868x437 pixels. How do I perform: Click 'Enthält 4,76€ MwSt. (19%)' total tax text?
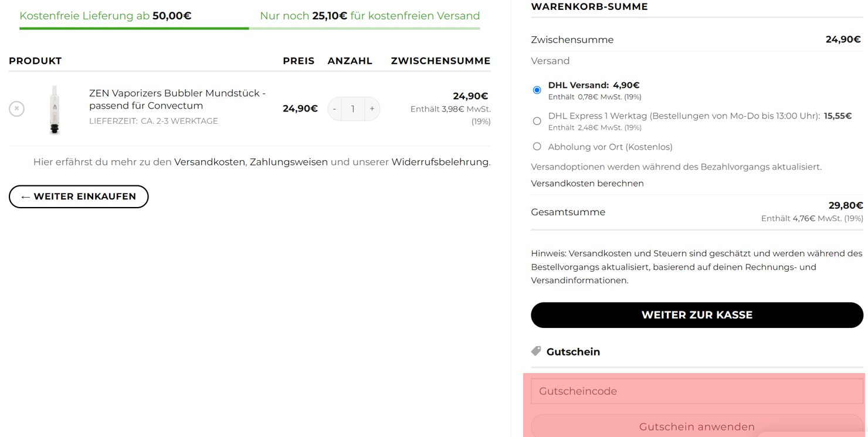pos(812,218)
